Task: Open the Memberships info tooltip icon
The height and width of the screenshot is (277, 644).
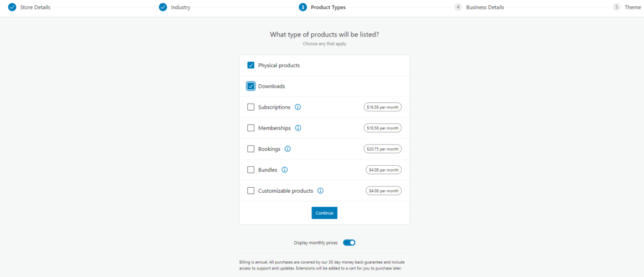Action: (298, 128)
